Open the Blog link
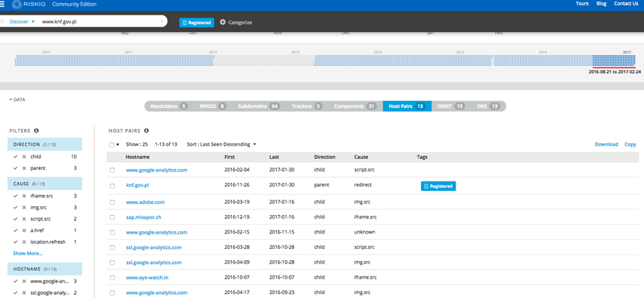 pos(601,3)
